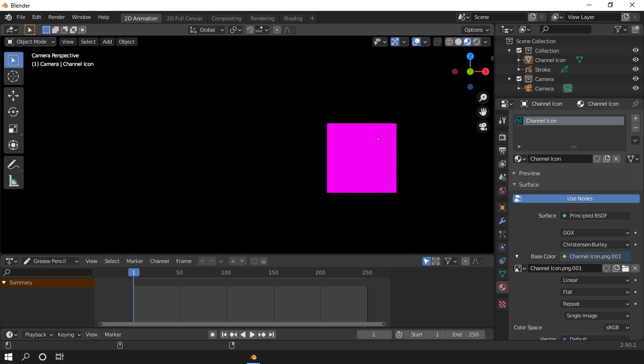Expand the Preview panel
The image size is (644, 364).
click(529, 173)
